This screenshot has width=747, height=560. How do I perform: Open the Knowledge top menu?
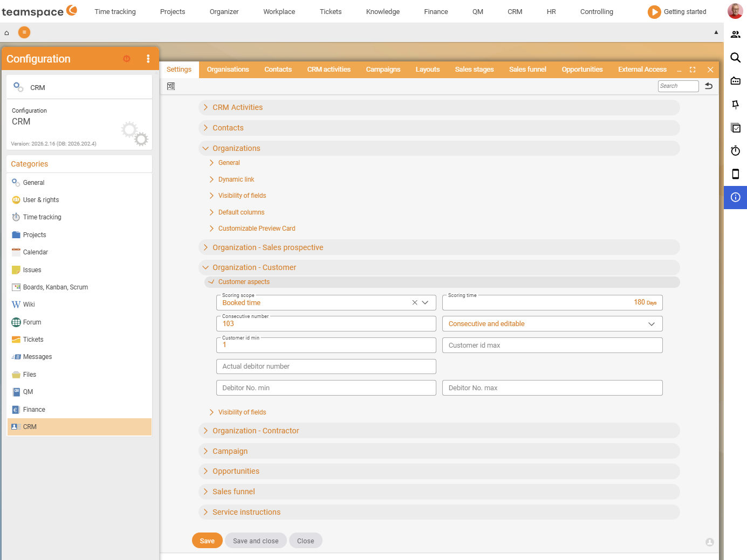383,12
